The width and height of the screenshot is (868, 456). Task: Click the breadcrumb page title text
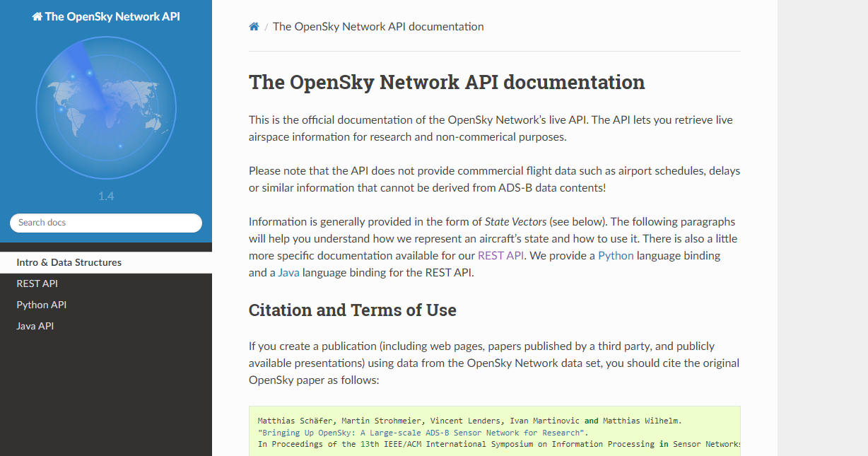click(x=378, y=27)
